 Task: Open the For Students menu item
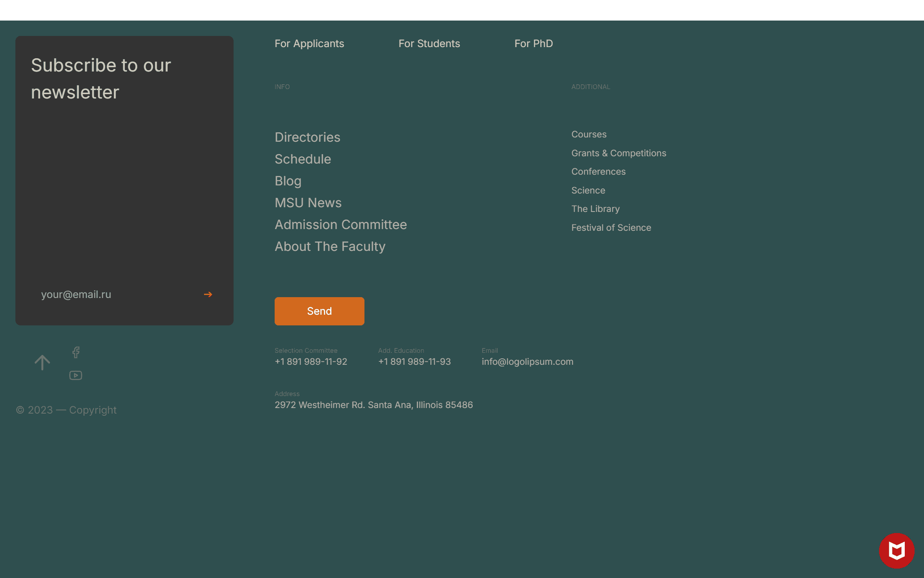[x=429, y=44]
